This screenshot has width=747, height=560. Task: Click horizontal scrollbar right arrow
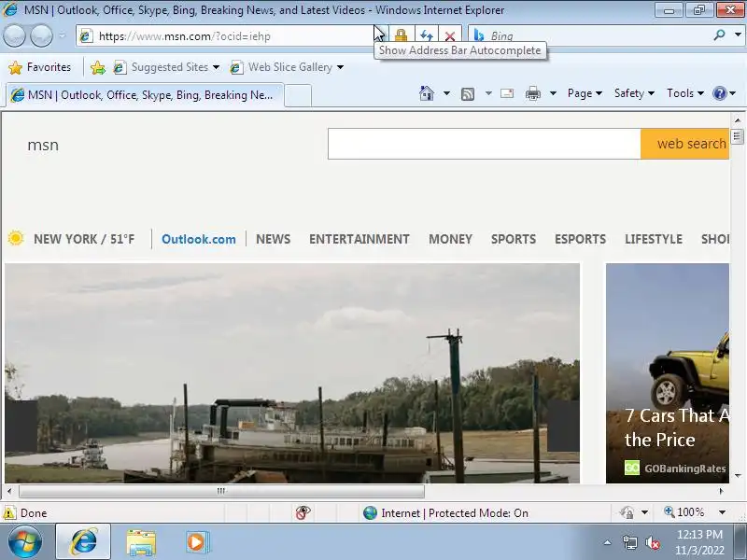721,491
